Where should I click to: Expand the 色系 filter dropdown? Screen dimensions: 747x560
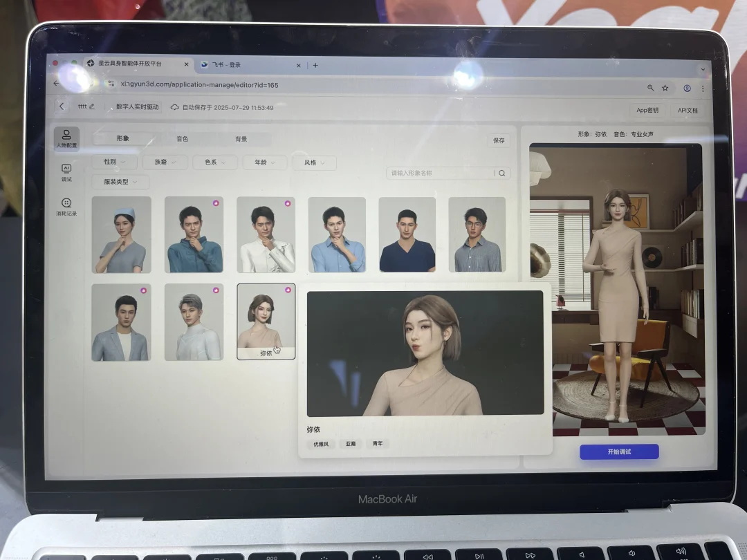point(215,162)
